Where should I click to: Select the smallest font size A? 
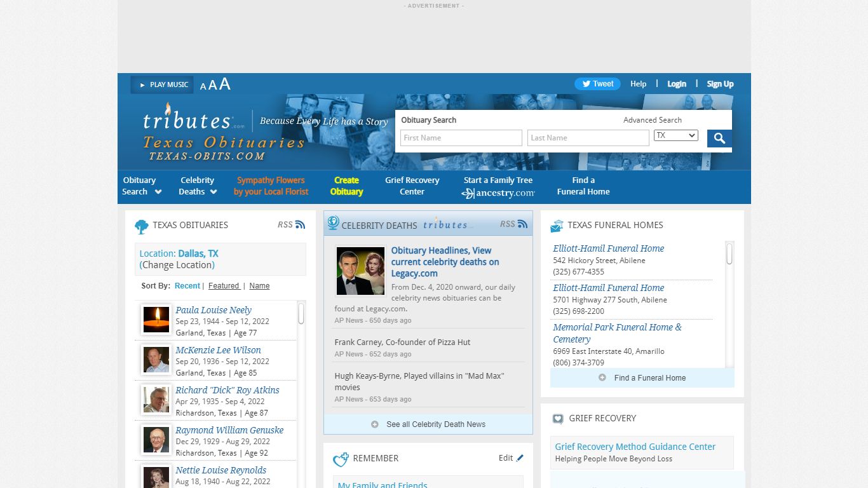203,86
